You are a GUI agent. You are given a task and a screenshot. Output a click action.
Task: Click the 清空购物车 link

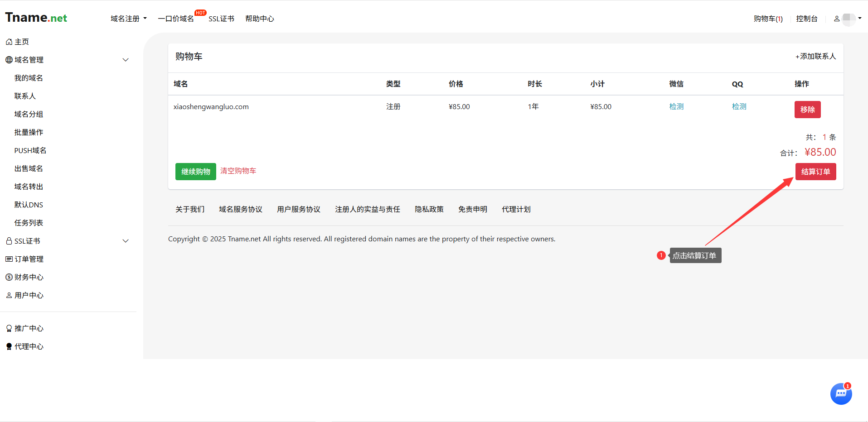coord(238,171)
